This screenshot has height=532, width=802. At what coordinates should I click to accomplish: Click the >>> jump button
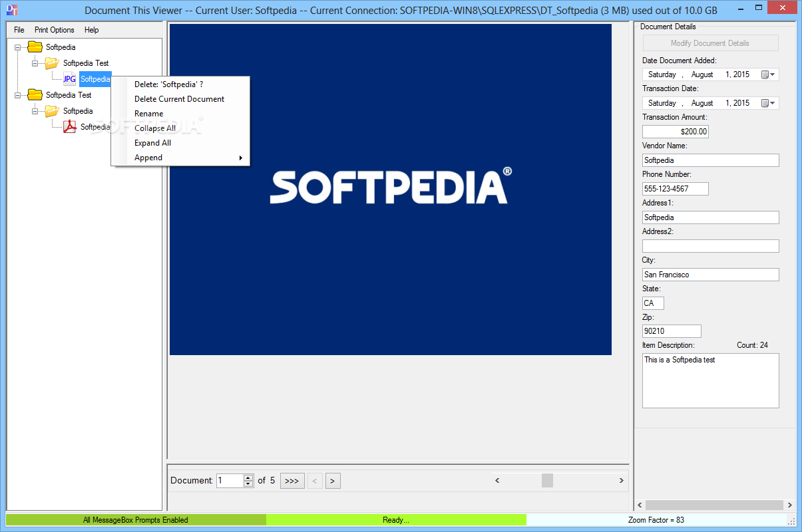tap(292, 481)
